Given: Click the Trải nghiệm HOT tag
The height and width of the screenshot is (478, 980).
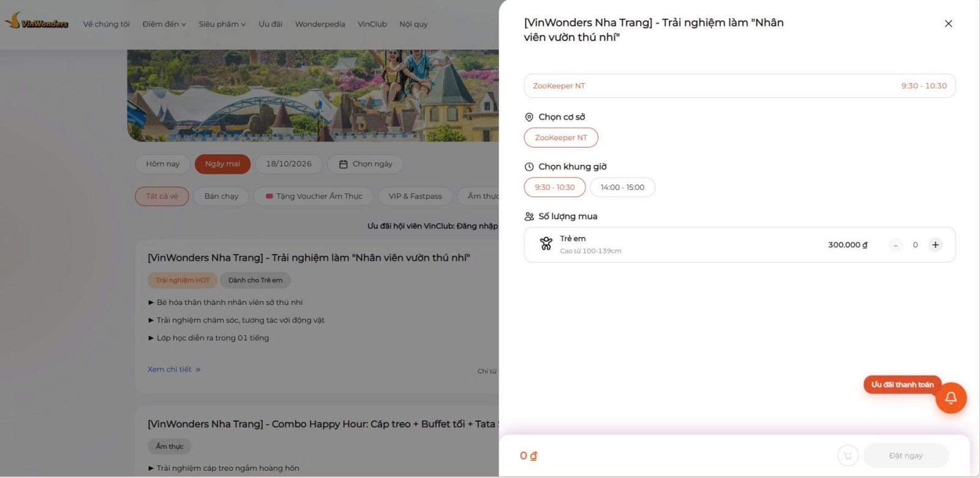Looking at the screenshot, I should click(x=183, y=280).
